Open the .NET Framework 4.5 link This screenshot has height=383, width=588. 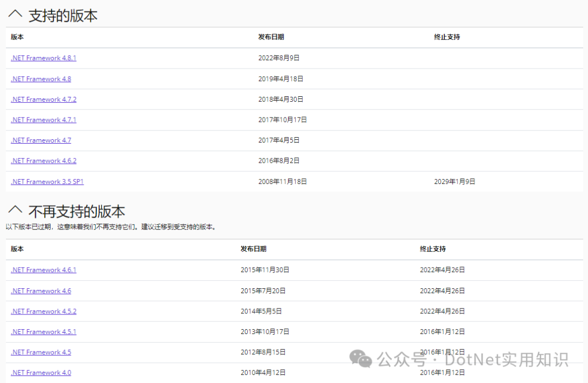coord(41,353)
